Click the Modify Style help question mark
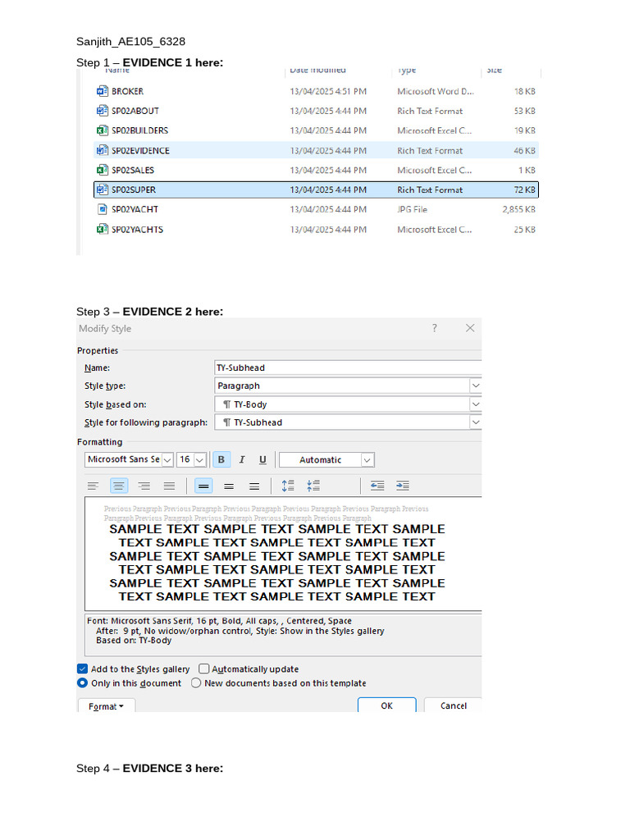This screenshot has height=840, width=630. click(x=435, y=328)
